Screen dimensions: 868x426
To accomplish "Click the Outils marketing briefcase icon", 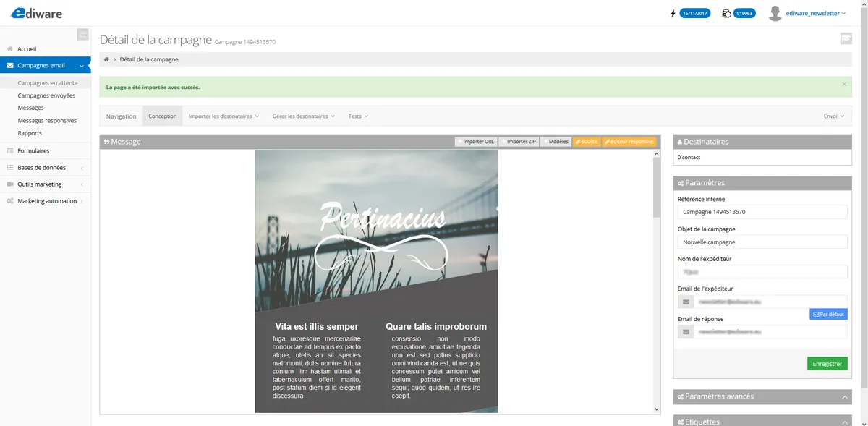I will [x=10, y=184].
